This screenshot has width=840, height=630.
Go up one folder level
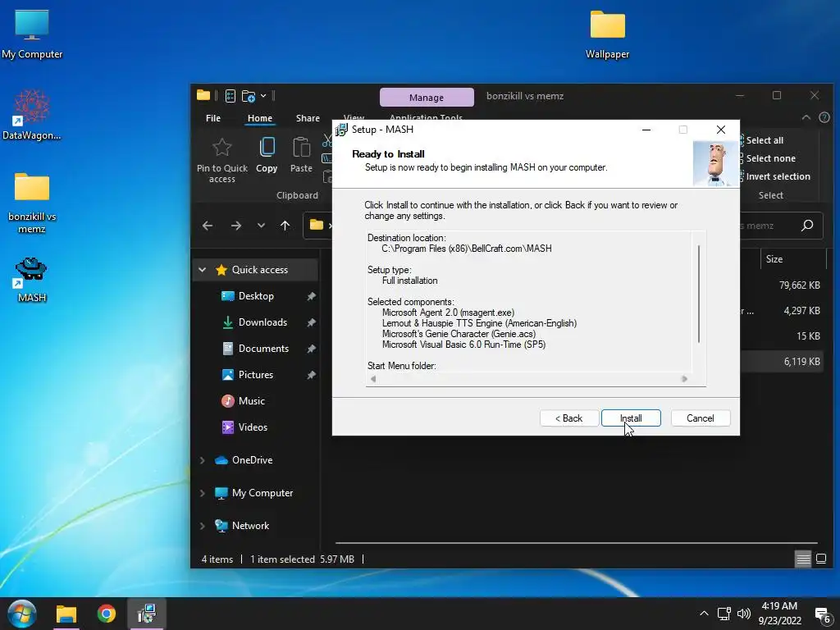[285, 226]
